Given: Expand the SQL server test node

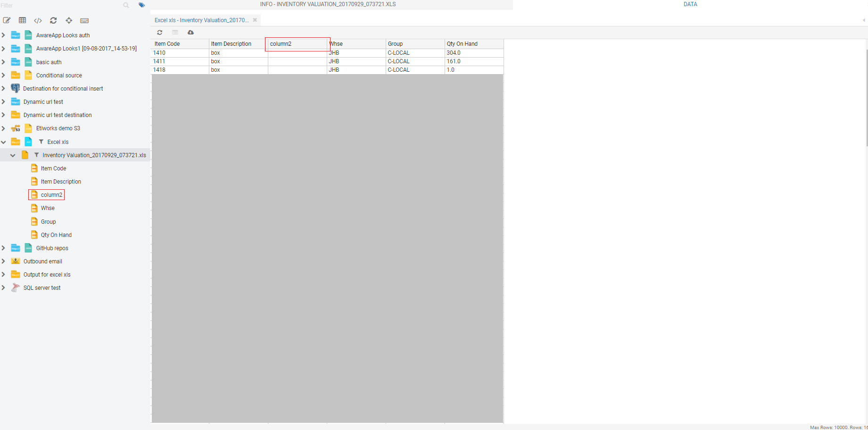Looking at the screenshot, I should click(3, 287).
